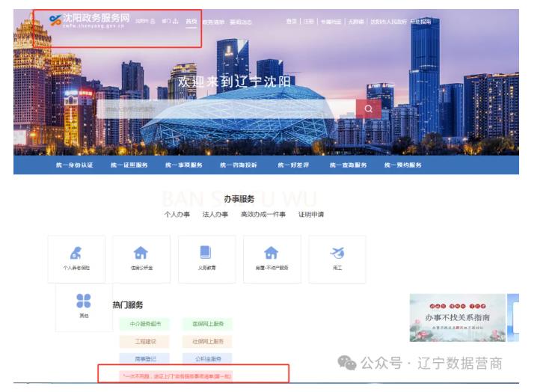
Task: Select the 高效办成一件事 tab
Action: 263,215
